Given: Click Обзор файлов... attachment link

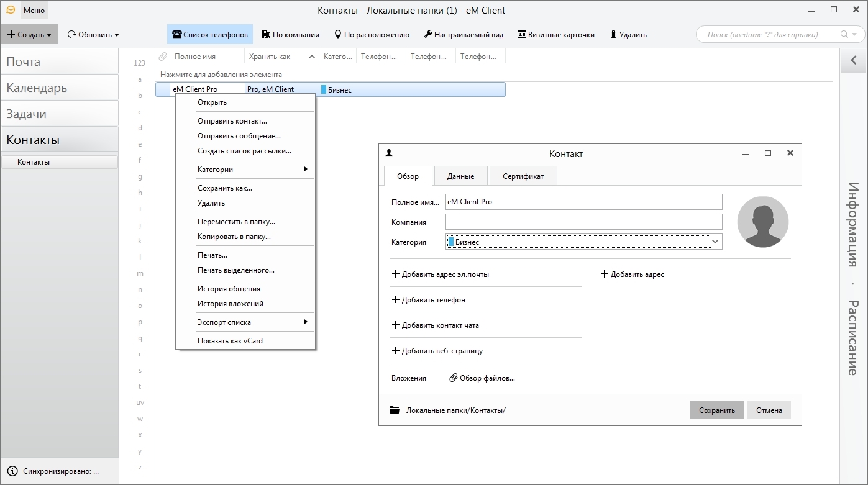Looking at the screenshot, I should [482, 378].
